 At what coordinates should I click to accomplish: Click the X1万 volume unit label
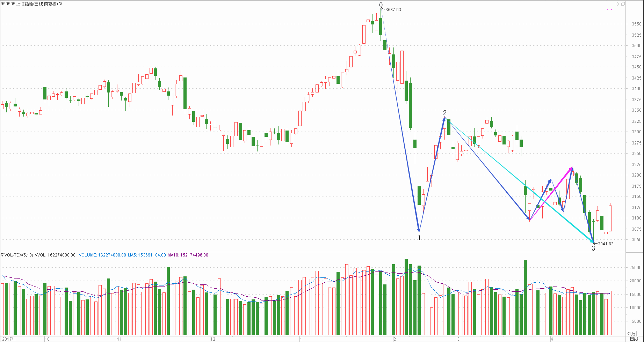click(x=631, y=334)
